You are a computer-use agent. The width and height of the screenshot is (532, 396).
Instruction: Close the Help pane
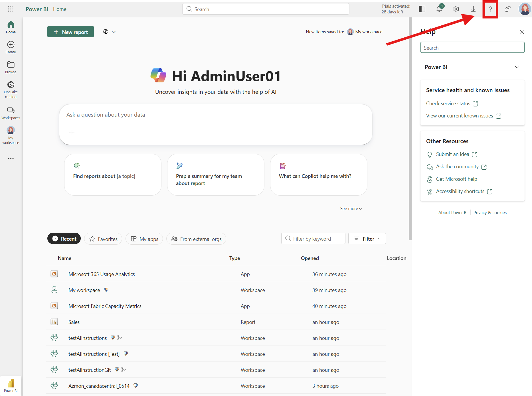[522, 32]
